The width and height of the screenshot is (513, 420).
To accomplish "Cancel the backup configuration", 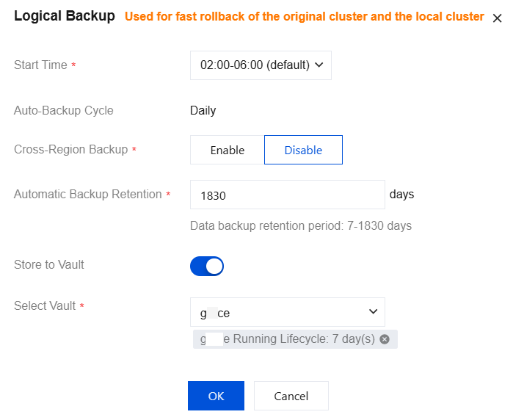I will pos(291,396).
